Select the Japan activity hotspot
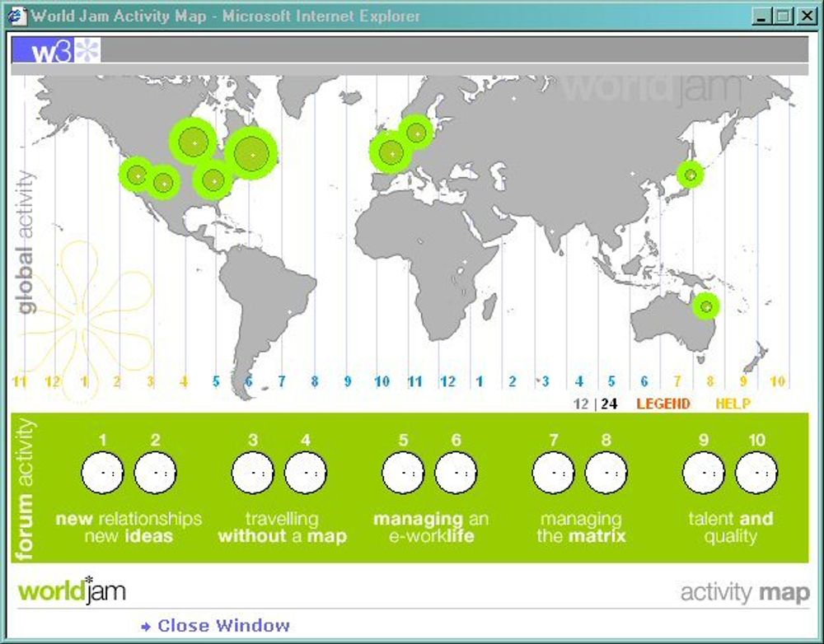Image resolution: width=824 pixels, height=644 pixels. click(690, 175)
